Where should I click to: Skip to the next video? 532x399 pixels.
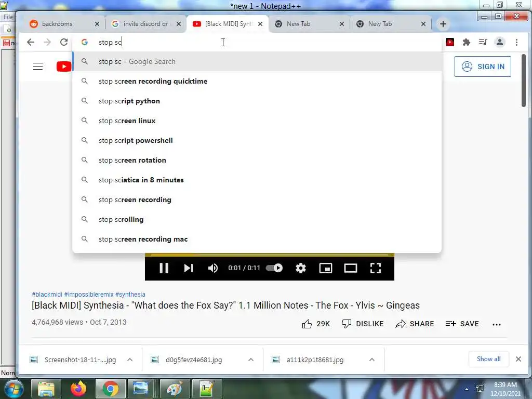point(188,268)
